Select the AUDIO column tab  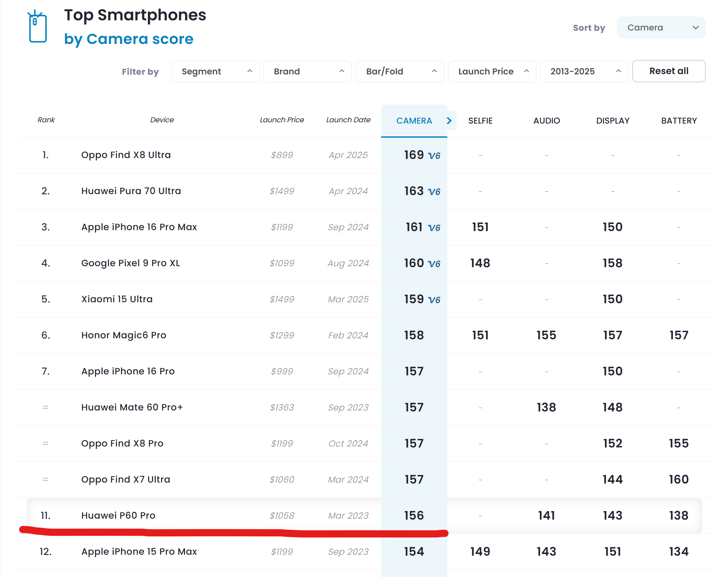click(546, 121)
